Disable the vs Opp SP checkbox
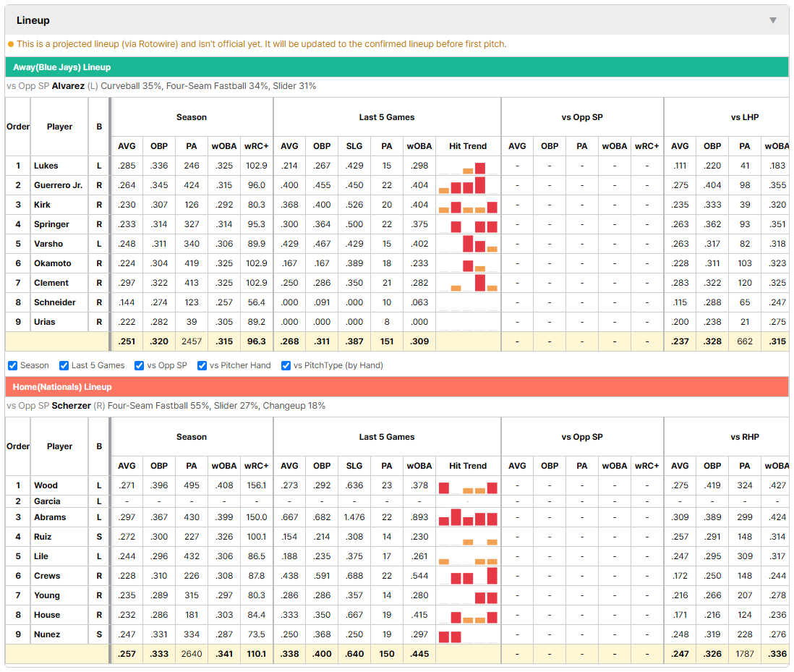Viewport: 794px width, 672px height. (140, 365)
